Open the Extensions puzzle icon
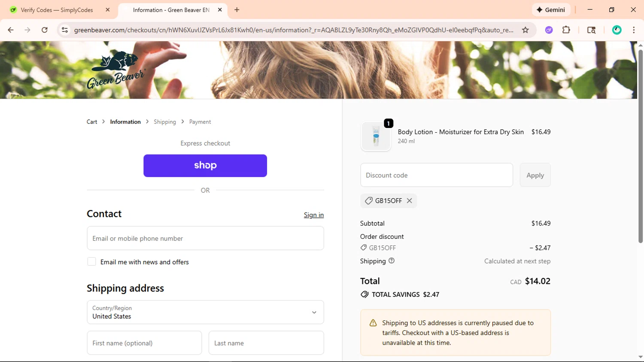Screen dimensions: 644x362 pyautogui.click(x=566, y=30)
